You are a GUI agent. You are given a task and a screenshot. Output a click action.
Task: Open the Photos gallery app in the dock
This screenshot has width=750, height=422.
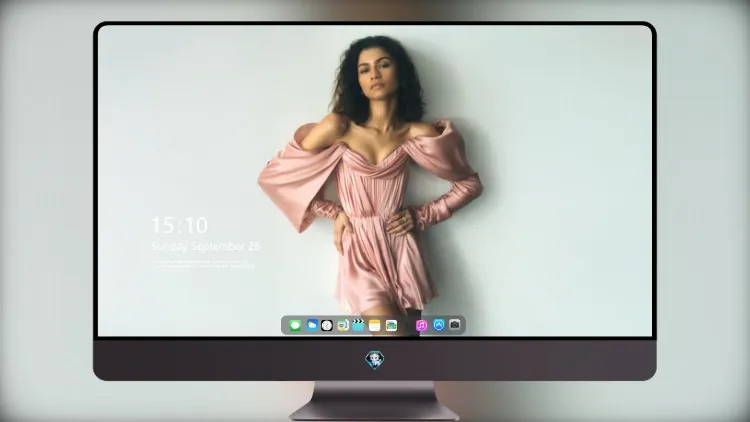pos(391,325)
